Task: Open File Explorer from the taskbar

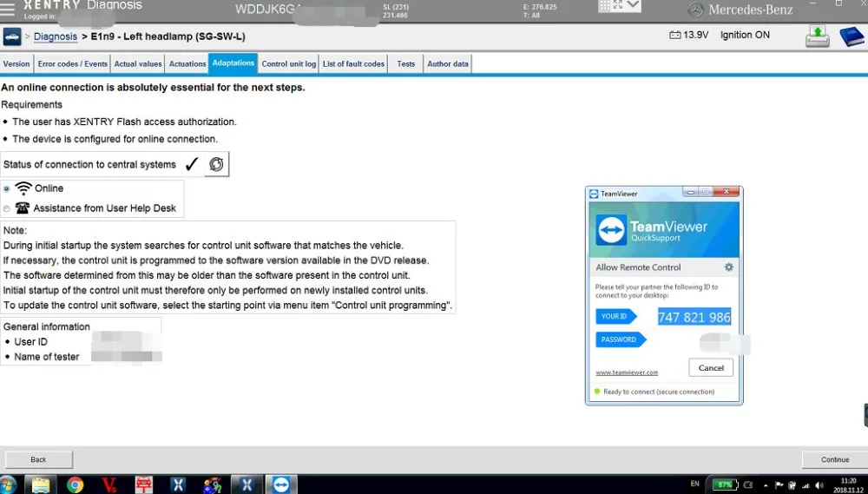Action: coord(41,485)
